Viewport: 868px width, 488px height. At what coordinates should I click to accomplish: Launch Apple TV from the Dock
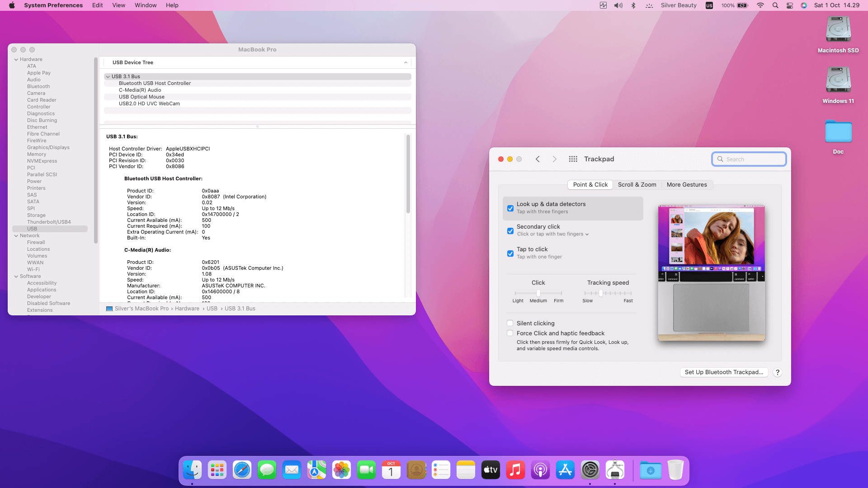[491, 470]
